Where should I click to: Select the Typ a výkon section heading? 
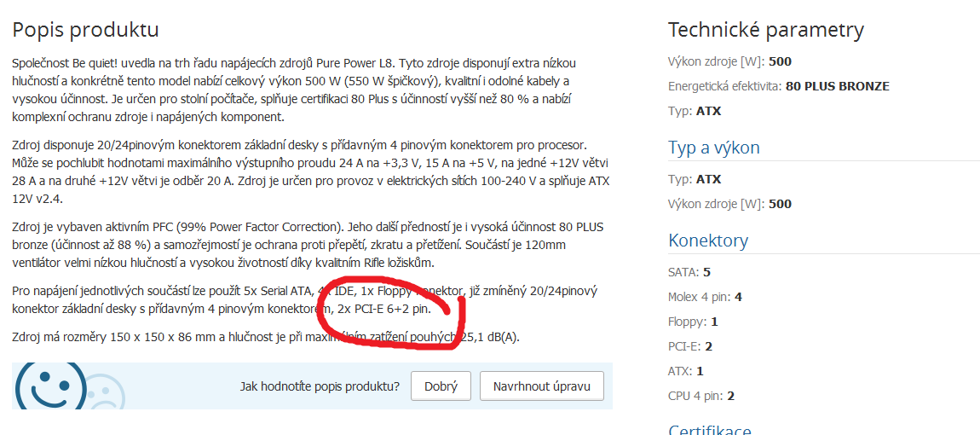[x=714, y=148]
